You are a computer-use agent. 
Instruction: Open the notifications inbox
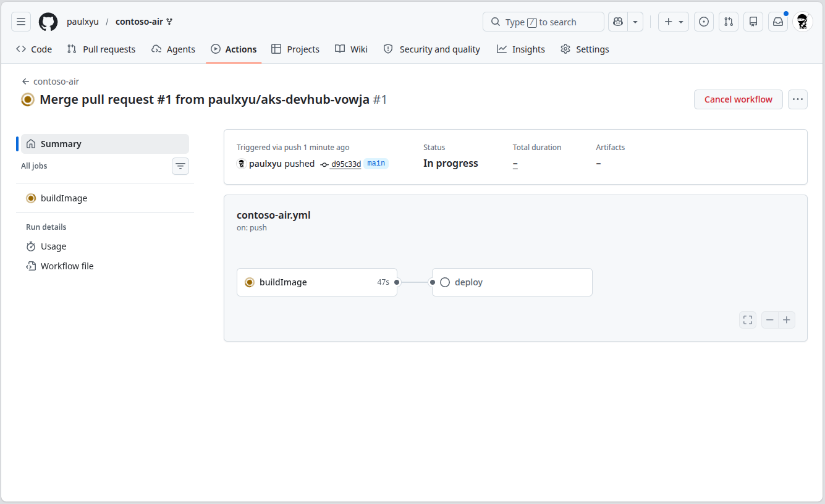tap(778, 22)
